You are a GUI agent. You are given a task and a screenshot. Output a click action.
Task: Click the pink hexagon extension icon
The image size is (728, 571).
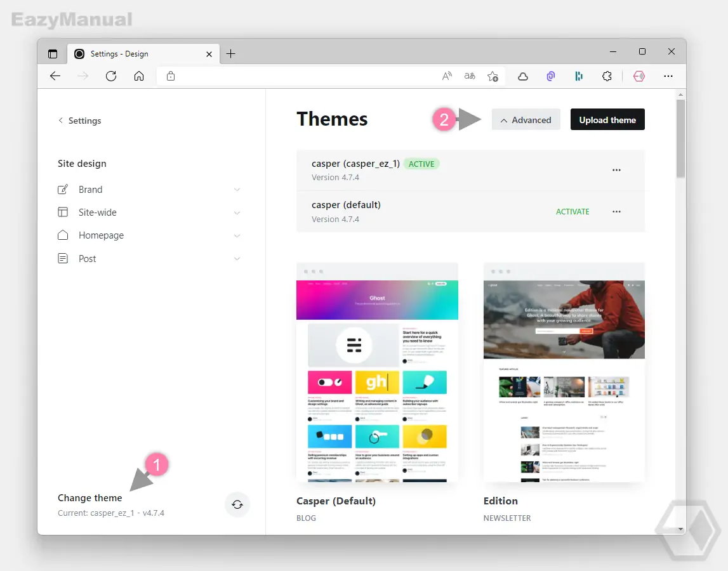pyautogui.click(x=639, y=76)
